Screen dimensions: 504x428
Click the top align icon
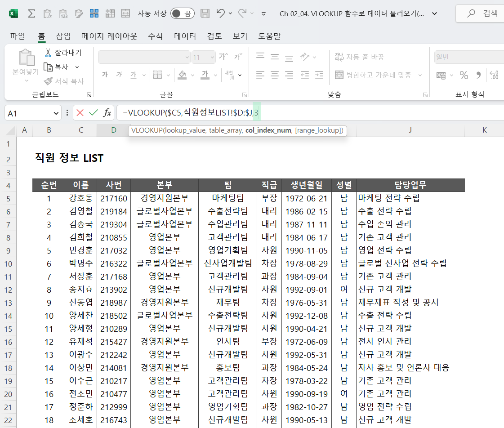click(260, 56)
